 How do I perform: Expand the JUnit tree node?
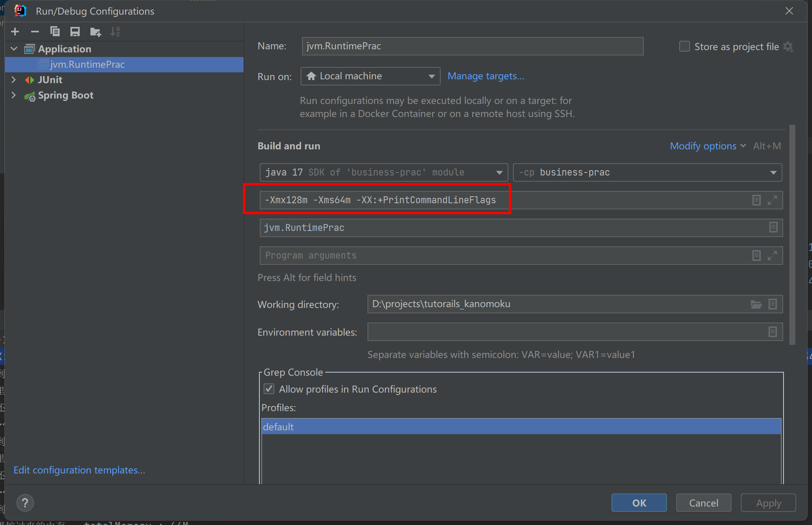(x=14, y=80)
